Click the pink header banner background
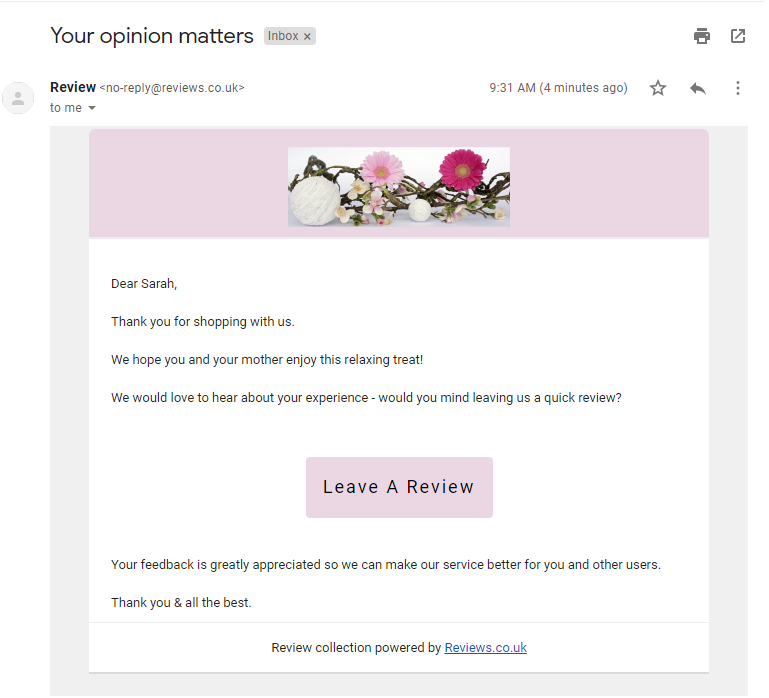 (608, 184)
